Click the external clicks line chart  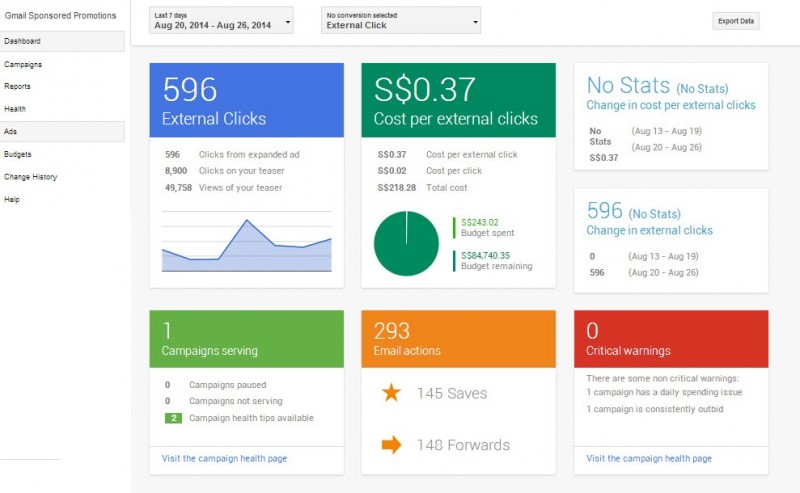click(x=246, y=241)
